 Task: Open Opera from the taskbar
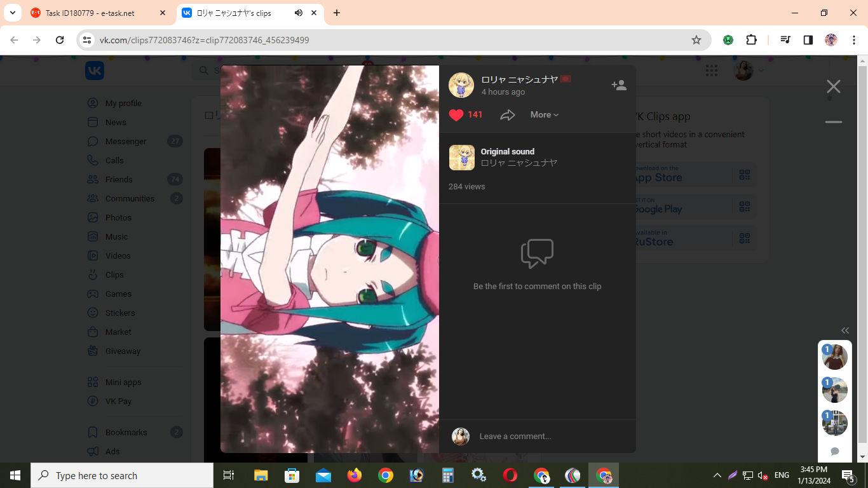[x=510, y=475]
